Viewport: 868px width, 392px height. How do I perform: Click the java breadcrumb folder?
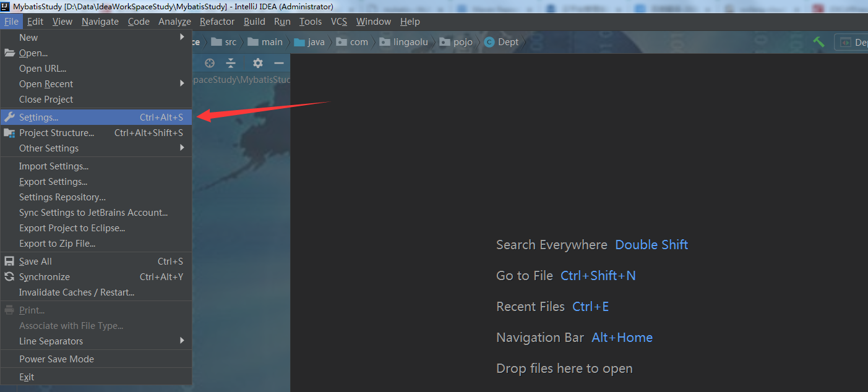[x=309, y=42]
